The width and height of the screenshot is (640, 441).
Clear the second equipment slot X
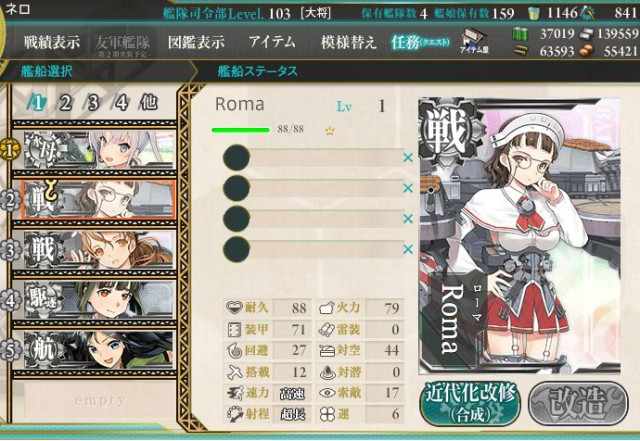click(x=408, y=188)
